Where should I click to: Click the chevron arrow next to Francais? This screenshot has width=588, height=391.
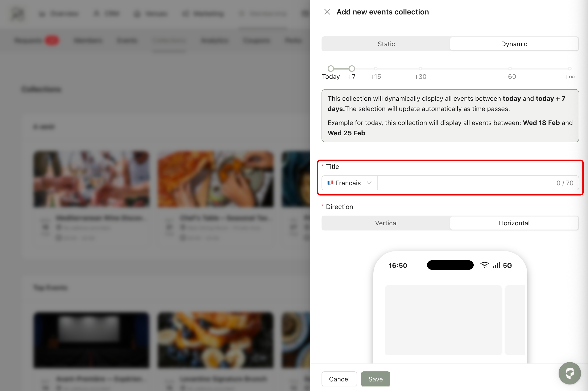pos(369,183)
